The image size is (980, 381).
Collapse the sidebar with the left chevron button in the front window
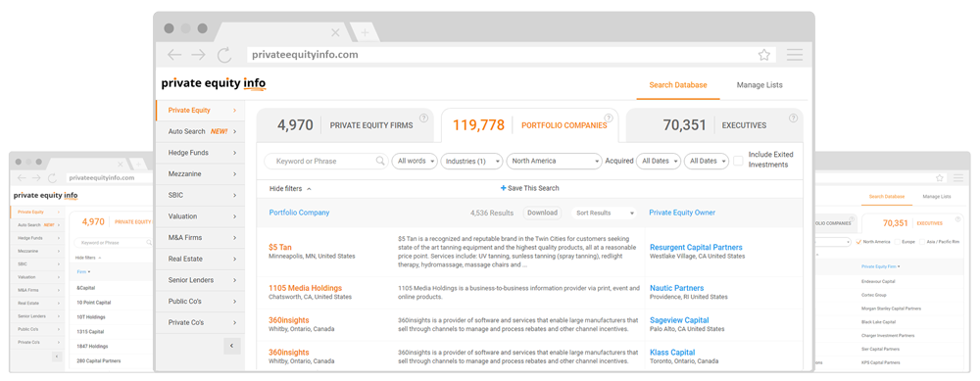pos(232,346)
